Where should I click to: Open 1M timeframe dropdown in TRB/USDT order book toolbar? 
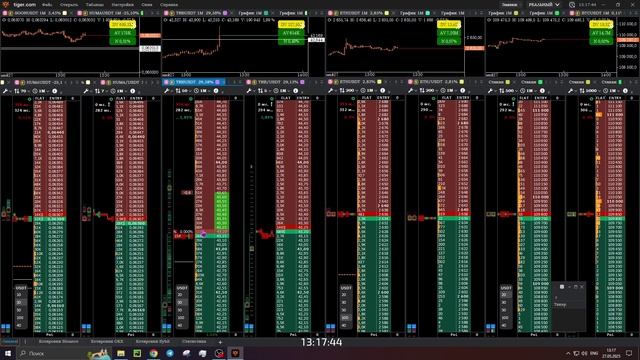281,91
